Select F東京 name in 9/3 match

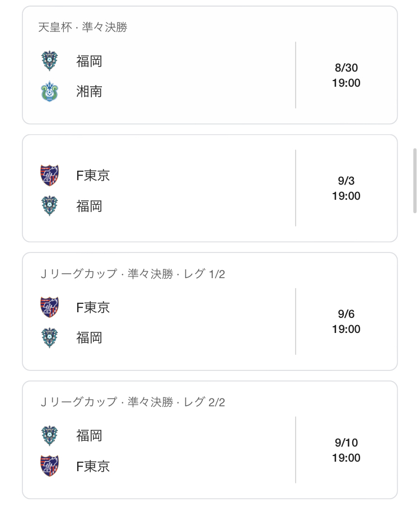(93, 176)
